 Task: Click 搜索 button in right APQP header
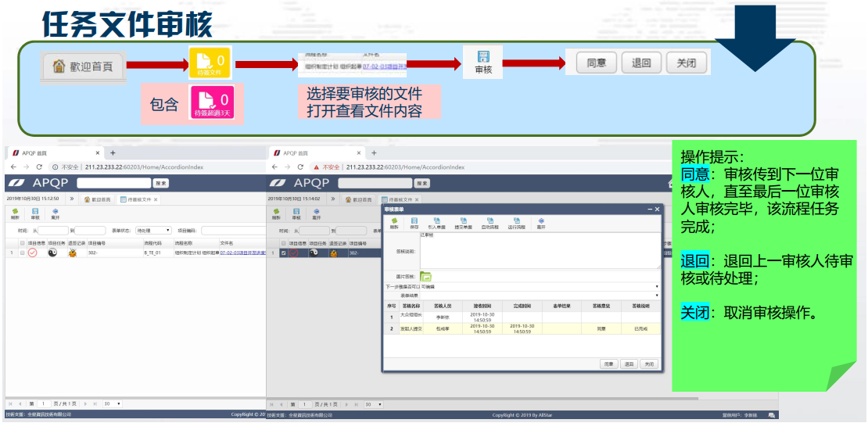coord(421,183)
